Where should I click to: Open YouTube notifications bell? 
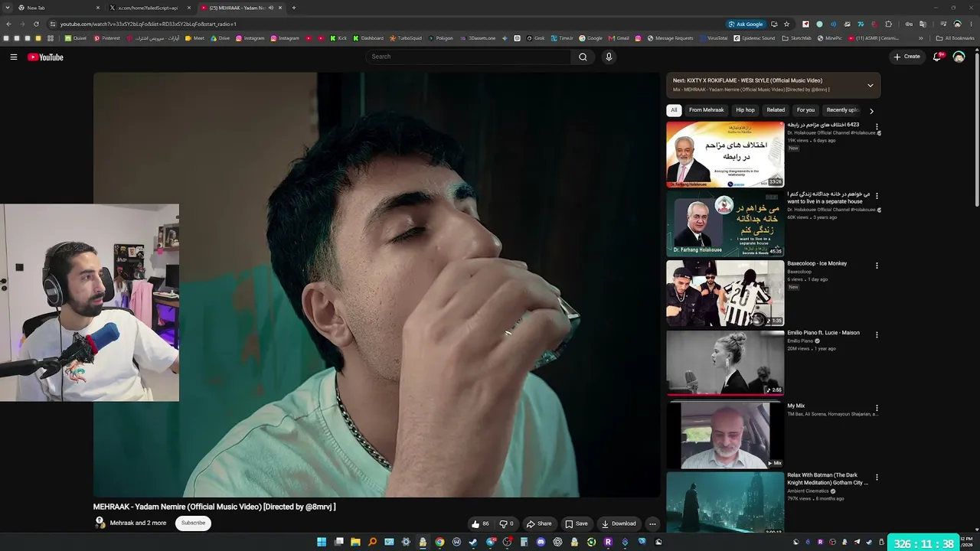point(937,57)
